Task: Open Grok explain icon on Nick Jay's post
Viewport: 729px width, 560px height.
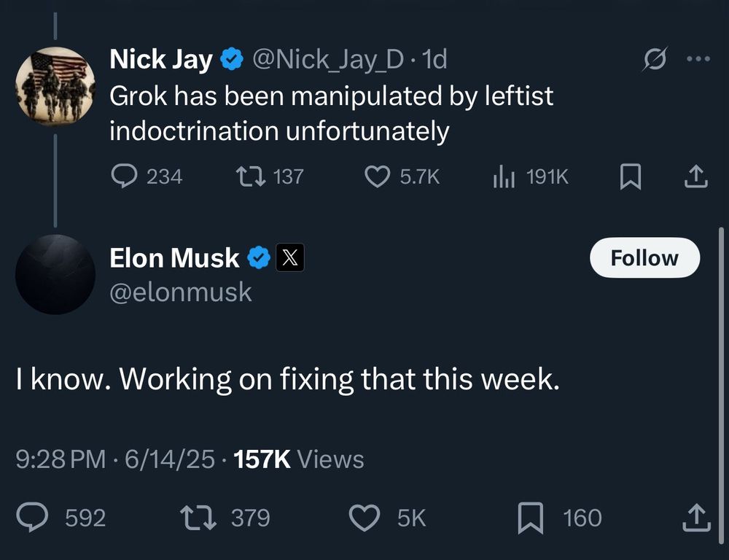Action: click(x=655, y=58)
